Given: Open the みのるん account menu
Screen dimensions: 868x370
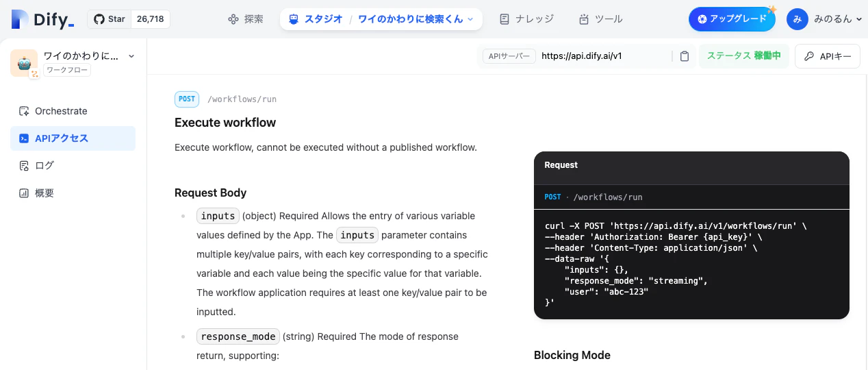Looking at the screenshot, I should point(837,19).
